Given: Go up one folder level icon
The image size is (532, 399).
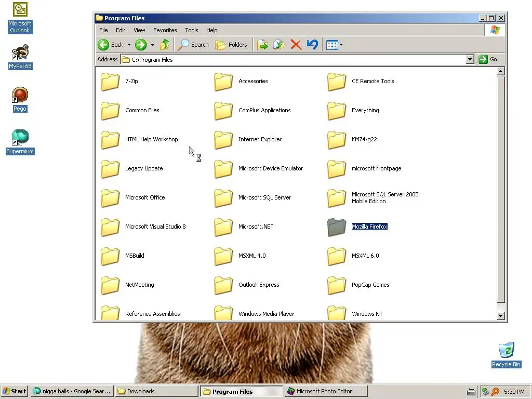Looking at the screenshot, I should click(165, 45).
